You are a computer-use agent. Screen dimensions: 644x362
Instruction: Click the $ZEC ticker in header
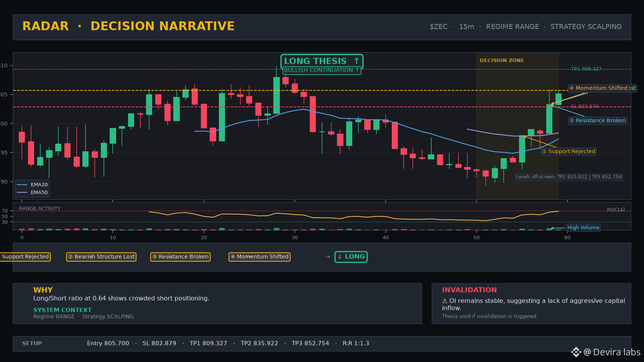pyautogui.click(x=439, y=27)
